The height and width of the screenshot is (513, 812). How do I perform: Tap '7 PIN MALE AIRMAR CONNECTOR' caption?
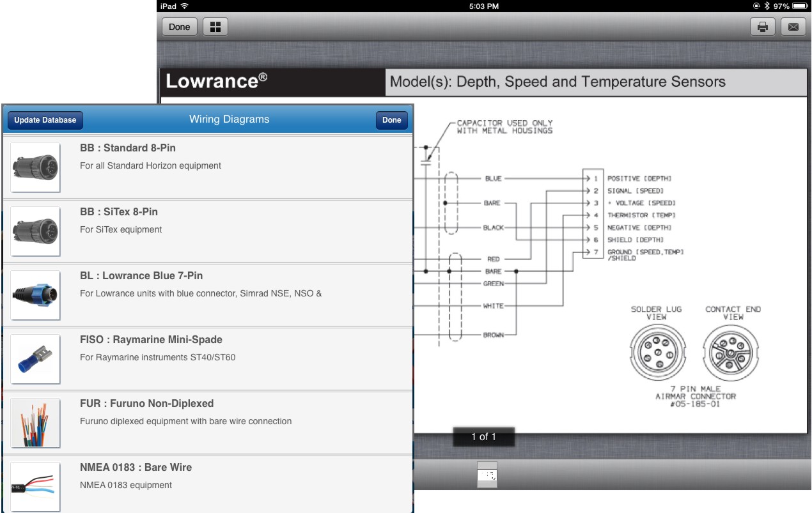696,396
